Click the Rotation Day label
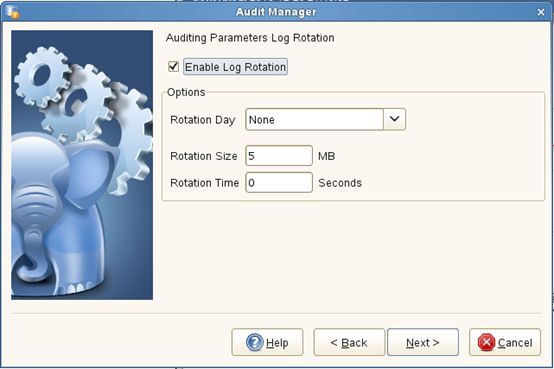The width and height of the screenshot is (554, 369). pyautogui.click(x=202, y=120)
